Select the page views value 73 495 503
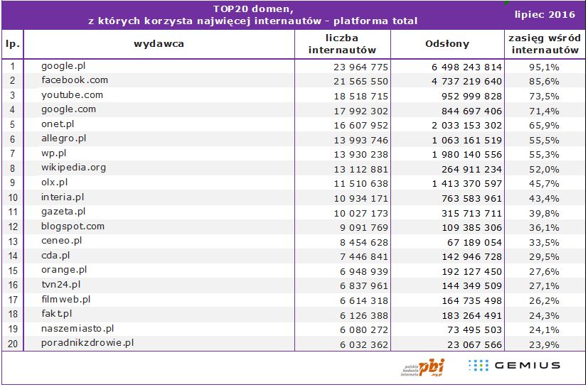This screenshot has width=588, height=387. [474, 330]
